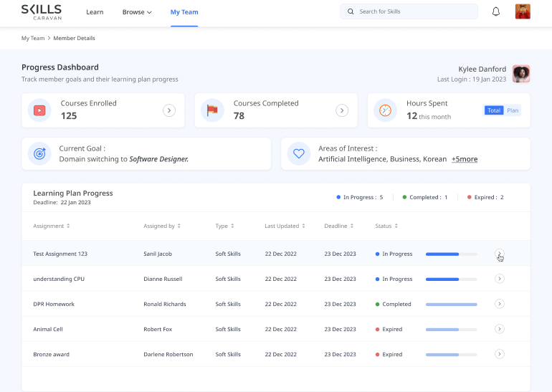Open details arrow for understanding CPU
The height and width of the screenshot is (392, 552).
[x=500, y=279]
